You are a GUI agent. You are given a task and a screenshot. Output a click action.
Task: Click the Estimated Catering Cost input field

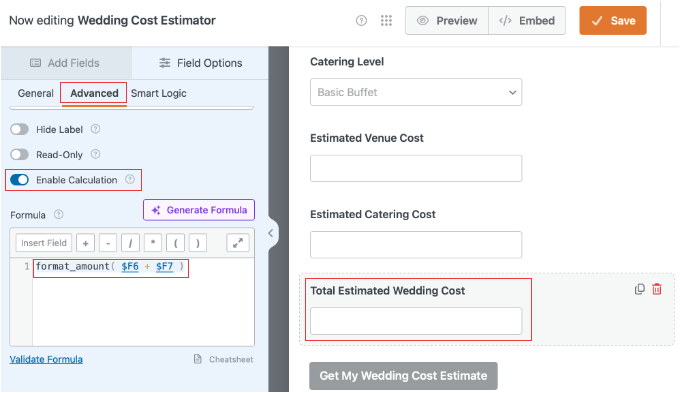click(416, 245)
